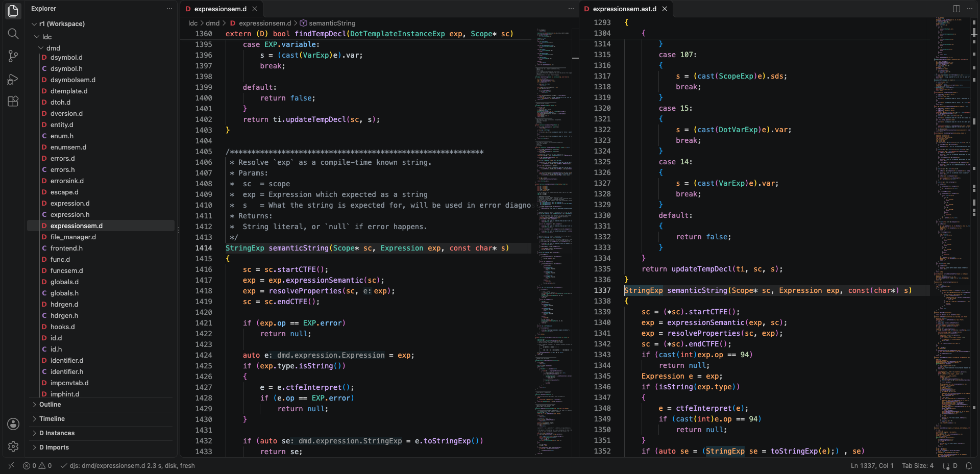Click the Ln 1337, Col 1 status entry

tap(872, 466)
